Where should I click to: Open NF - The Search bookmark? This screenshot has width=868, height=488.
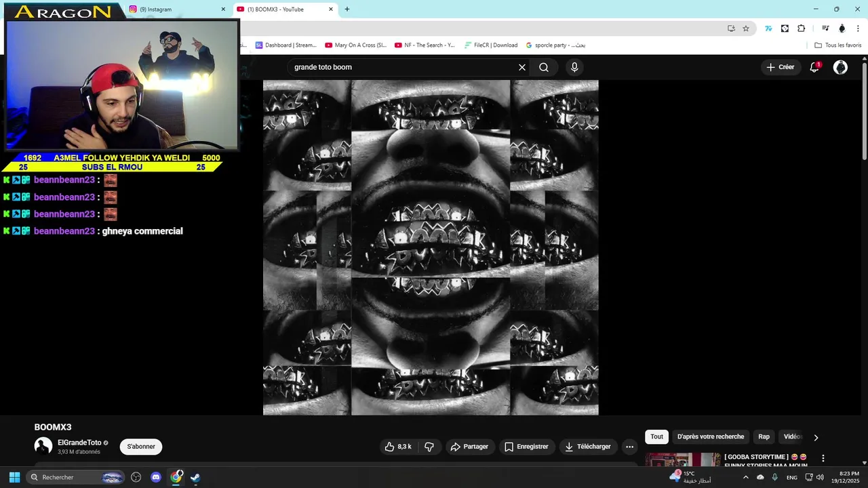pyautogui.click(x=425, y=45)
